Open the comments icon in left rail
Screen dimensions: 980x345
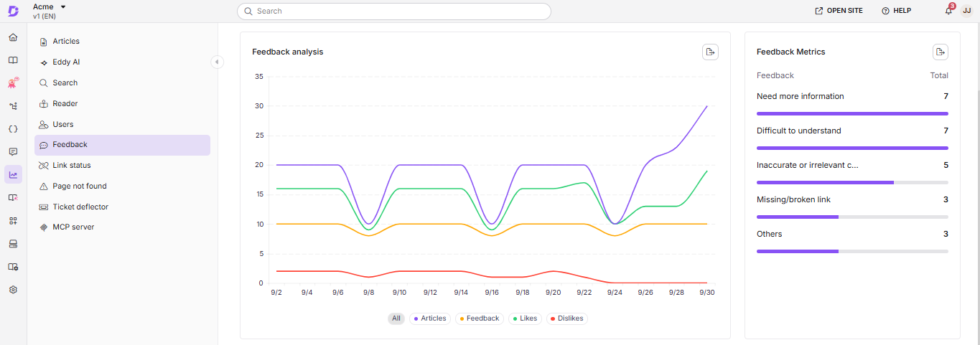click(13, 152)
